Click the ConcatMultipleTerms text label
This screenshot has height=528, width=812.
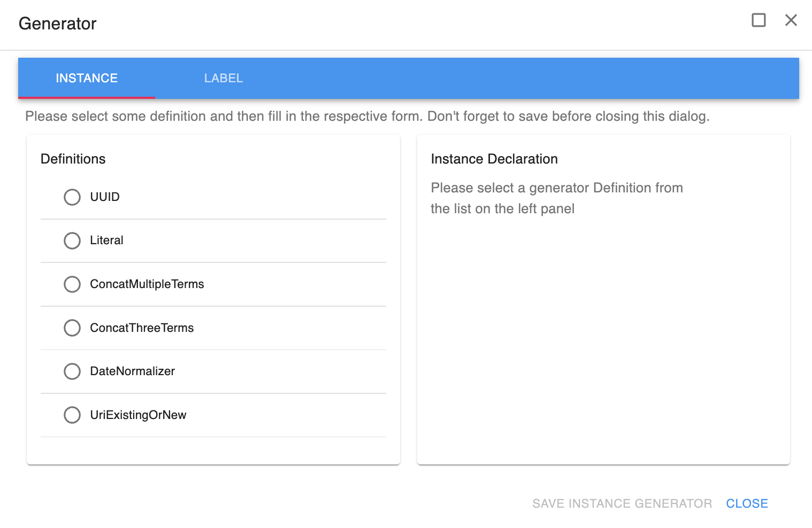(x=147, y=284)
